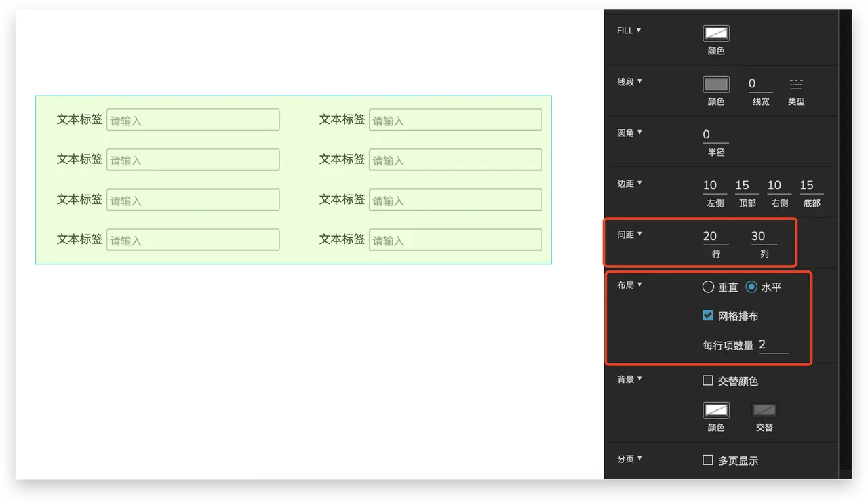This screenshot has width=868, height=501.
Task: Enable the 交替颜色 checkbox
Action: (x=708, y=381)
